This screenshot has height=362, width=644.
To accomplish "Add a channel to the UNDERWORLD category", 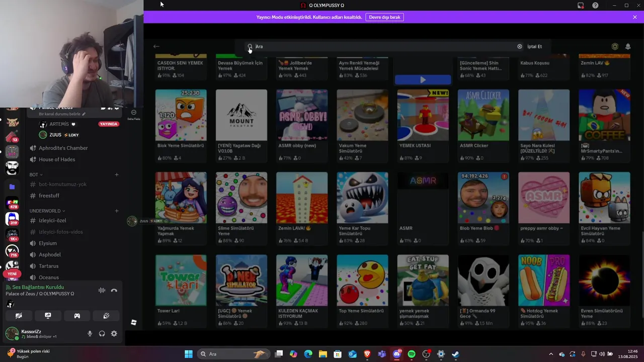I will click(x=117, y=211).
